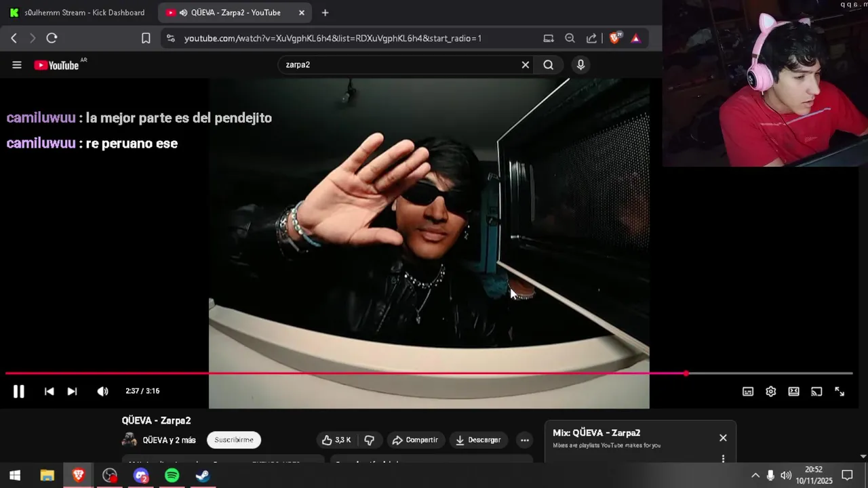
Task: Skip to the previous video
Action: [x=49, y=391]
